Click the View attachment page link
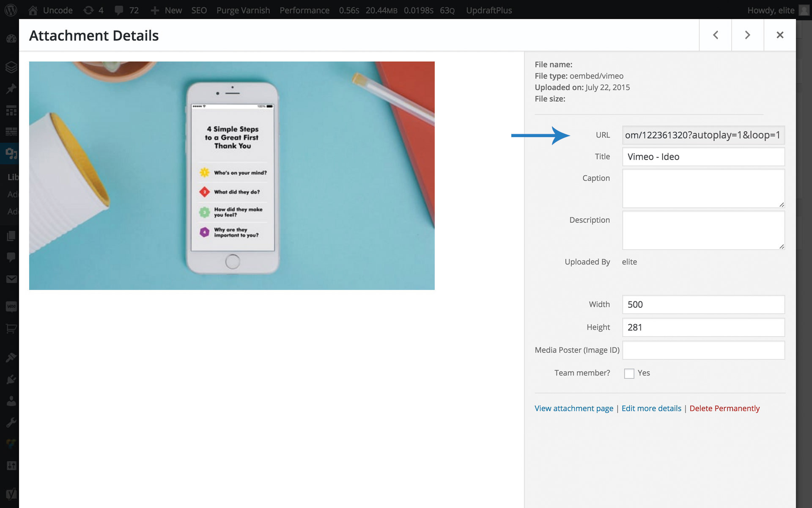The width and height of the screenshot is (812, 508). pyautogui.click(x=573, y=408)
